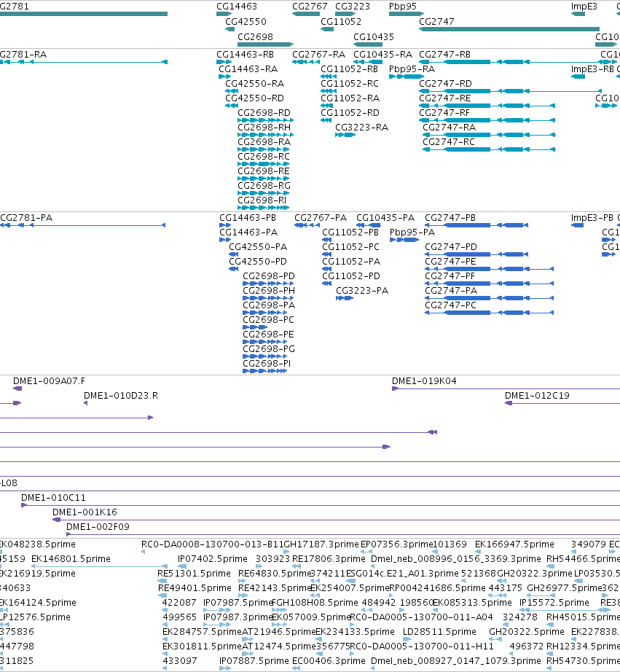The image size is (620, 672).
Task: Click BAC clone DME1-010D23.R
Action: pyautogui.click(x=121, y=396)
